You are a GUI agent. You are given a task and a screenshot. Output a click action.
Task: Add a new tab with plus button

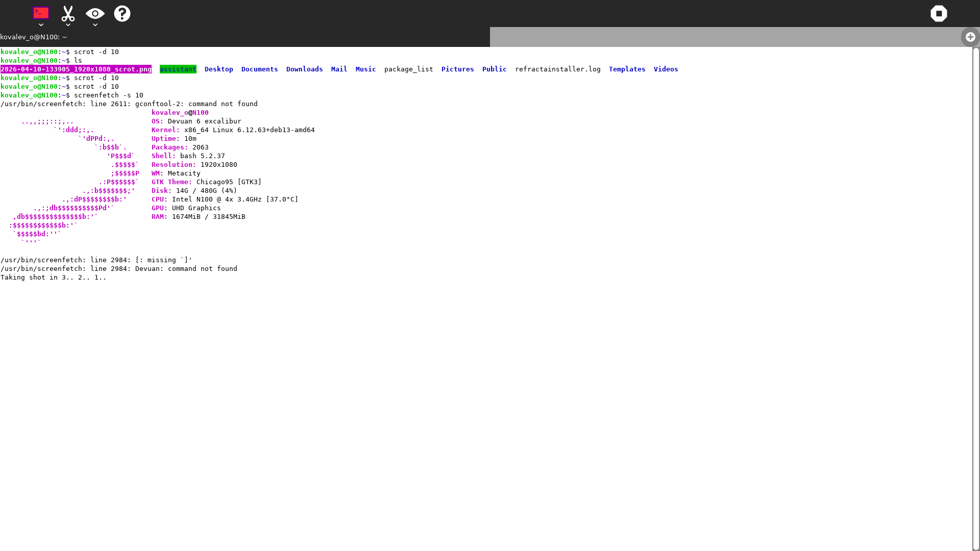[x=970, y=37]
